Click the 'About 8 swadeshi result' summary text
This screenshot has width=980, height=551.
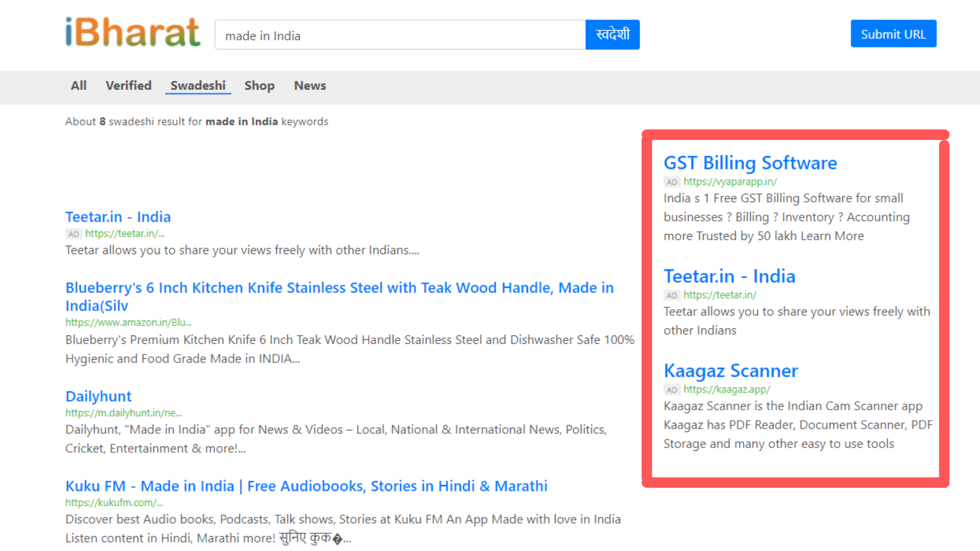tap(196, 122)
